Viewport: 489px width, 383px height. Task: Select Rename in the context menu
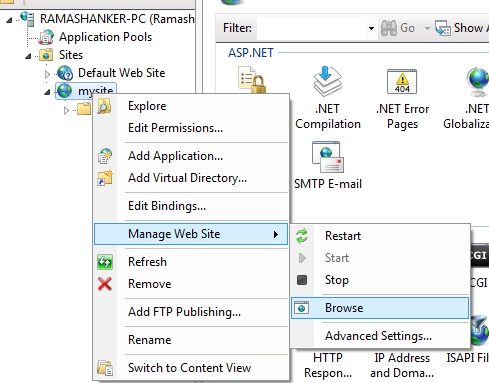coord(191,340)
